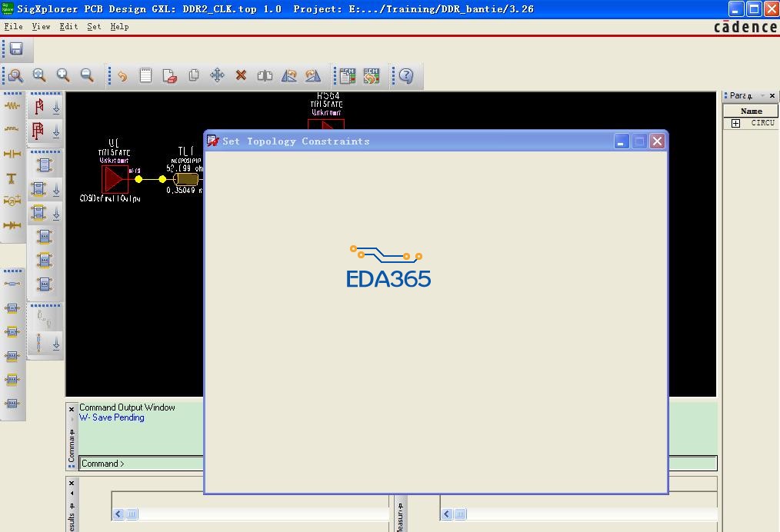
Task: Rotate right with the triangle arrow icon
Action: (313, 75)
